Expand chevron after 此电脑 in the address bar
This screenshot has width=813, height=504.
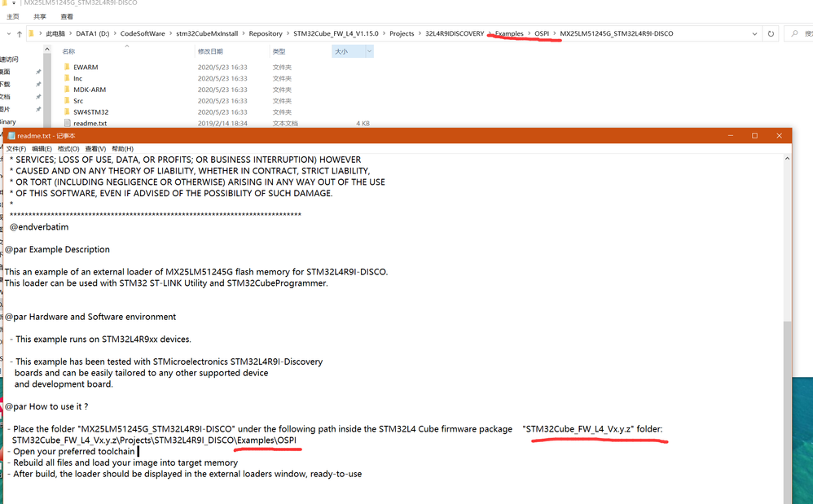(x=71, y=33)
